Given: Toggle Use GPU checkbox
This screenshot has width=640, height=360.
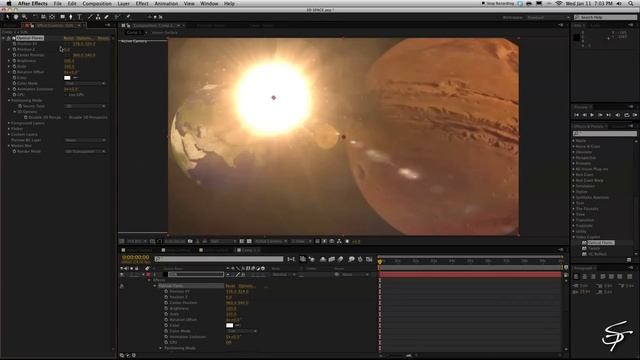Looking at the screenshot, I should tap(66, 95).
